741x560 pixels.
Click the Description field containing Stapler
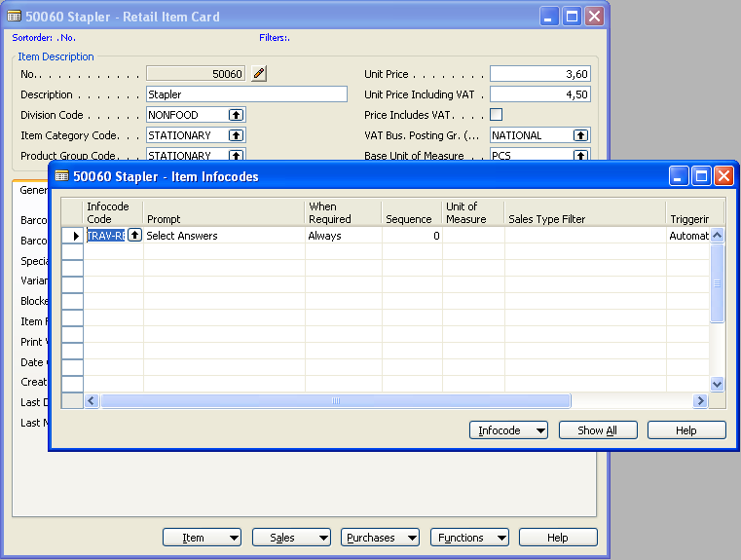(x=246, y=94)
